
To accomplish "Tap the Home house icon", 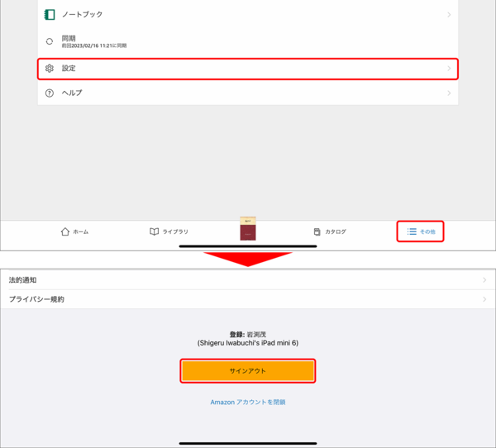I will pos(65,231).
